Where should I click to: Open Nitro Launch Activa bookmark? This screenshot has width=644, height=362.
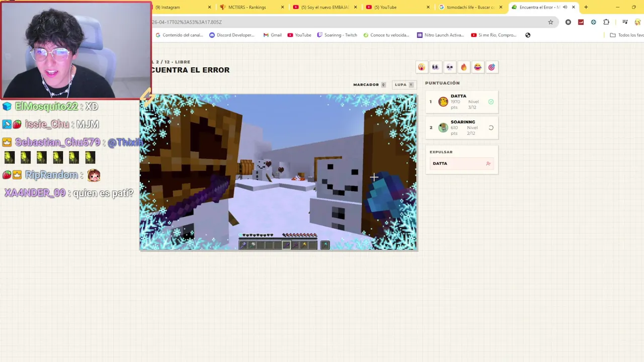(440, 35)
